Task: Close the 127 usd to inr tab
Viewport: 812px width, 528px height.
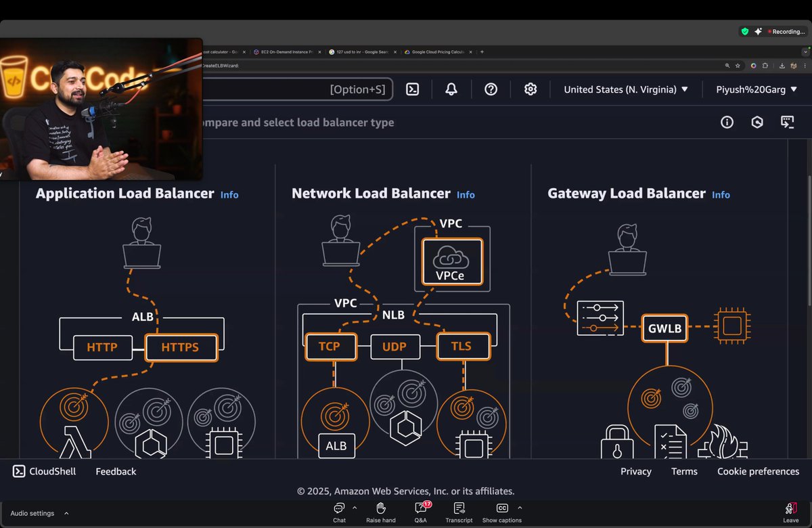Action: 397,51
